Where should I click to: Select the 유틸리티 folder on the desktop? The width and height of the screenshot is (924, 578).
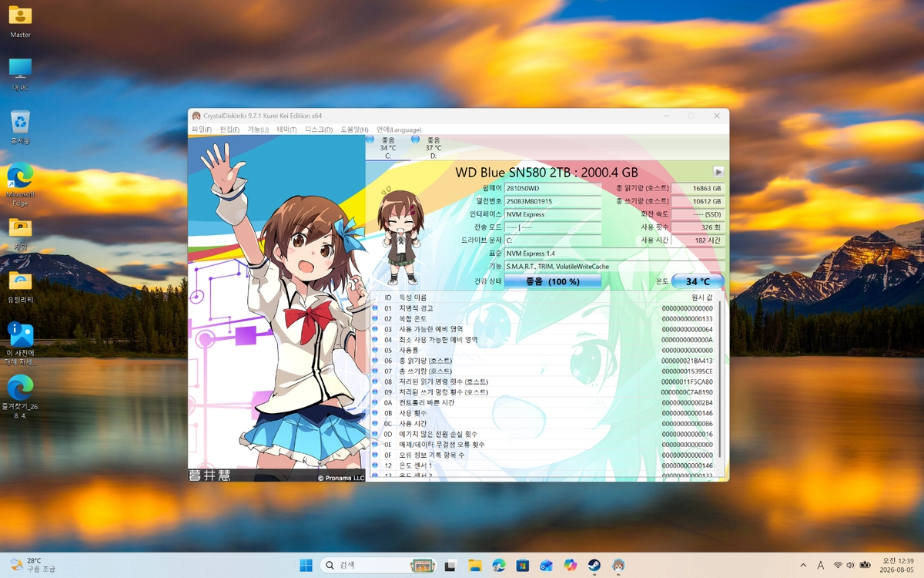[20, 286]
